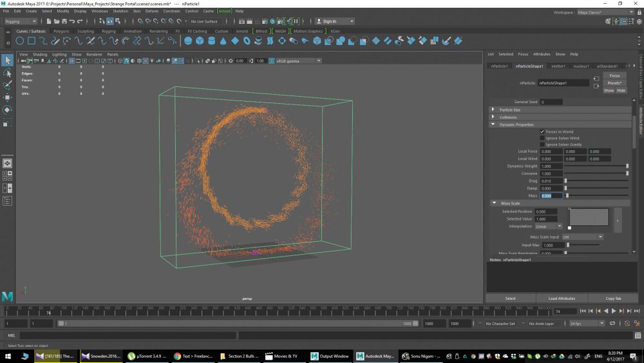Screen dimensions: 644x363
Task: Click the Open Scene folder icon
Action: tap(57, 21)
